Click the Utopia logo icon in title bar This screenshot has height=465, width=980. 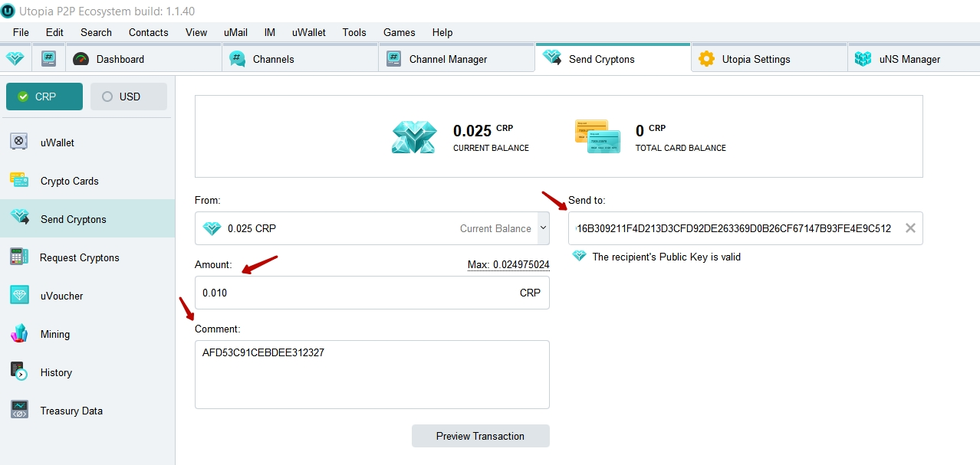click(x=8, y=10)
